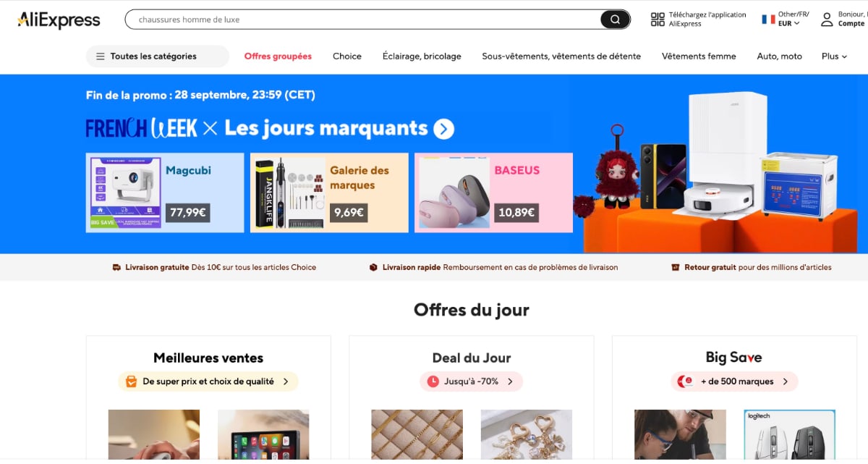The width and height of the screenshot is (868, 464).
Task: Go to Vêtements femme category
Action: pos(699,56)
